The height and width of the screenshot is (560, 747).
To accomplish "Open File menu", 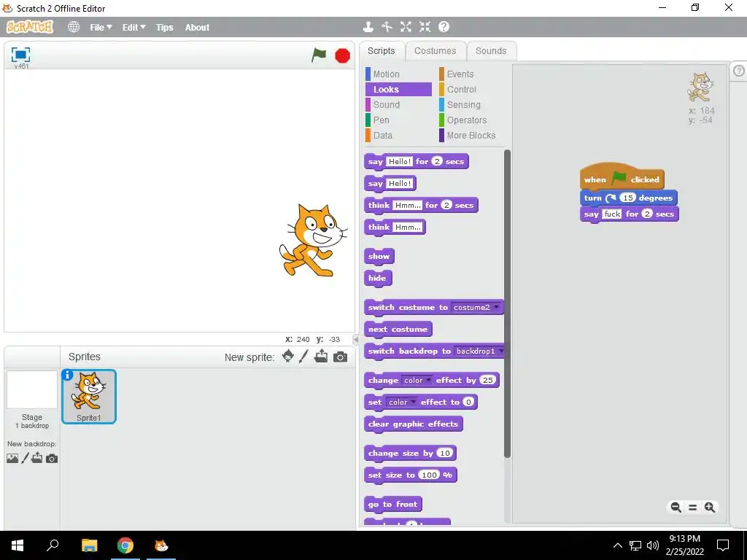I will [x=101, y=28].
